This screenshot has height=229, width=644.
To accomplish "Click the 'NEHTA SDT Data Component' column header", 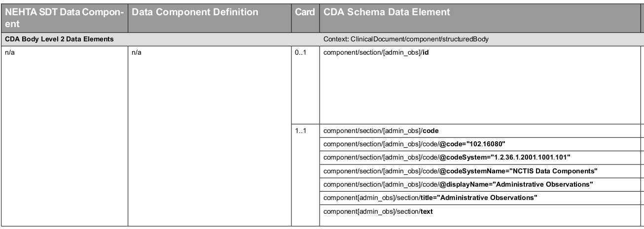I will 63,18.
